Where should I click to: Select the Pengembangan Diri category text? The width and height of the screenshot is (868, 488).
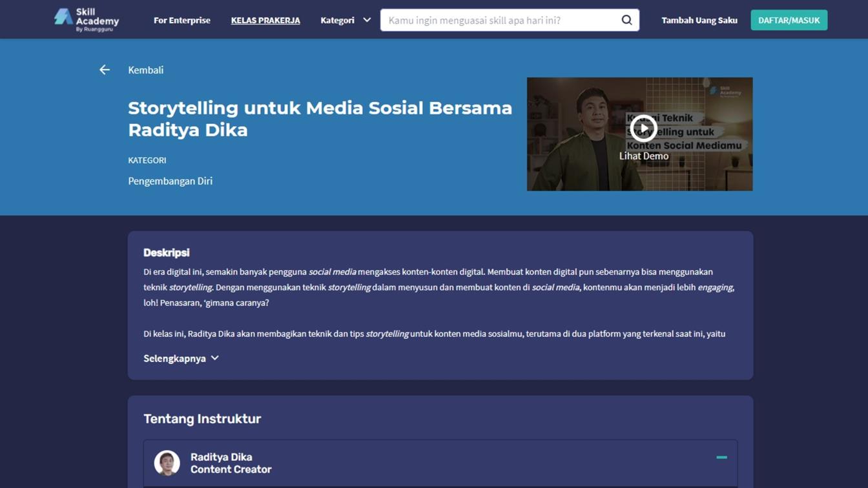(170, 181)
